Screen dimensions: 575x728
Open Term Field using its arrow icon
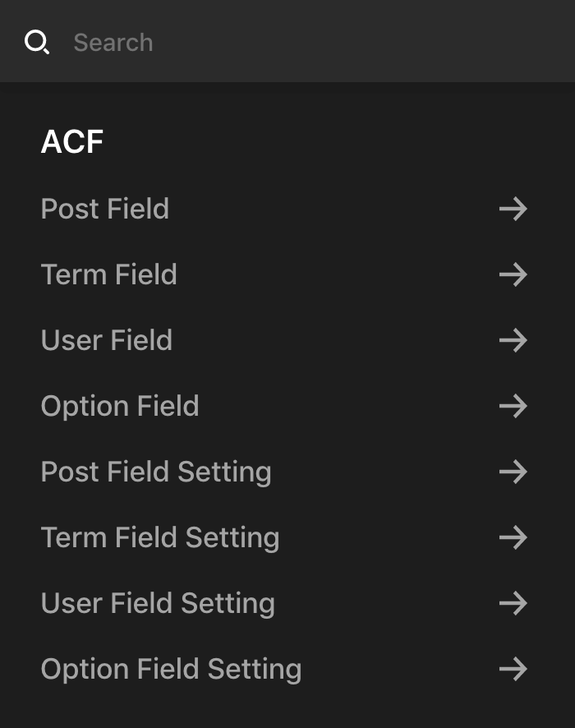(513, 274)
